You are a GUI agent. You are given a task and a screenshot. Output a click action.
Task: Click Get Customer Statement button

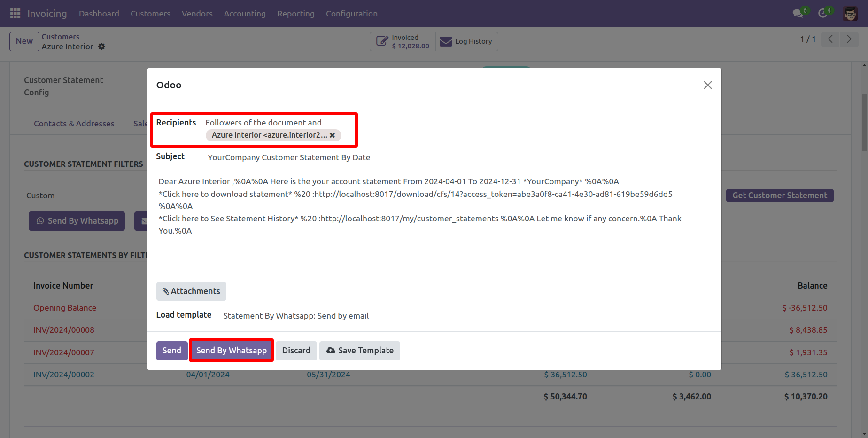(x=780, y=196)
